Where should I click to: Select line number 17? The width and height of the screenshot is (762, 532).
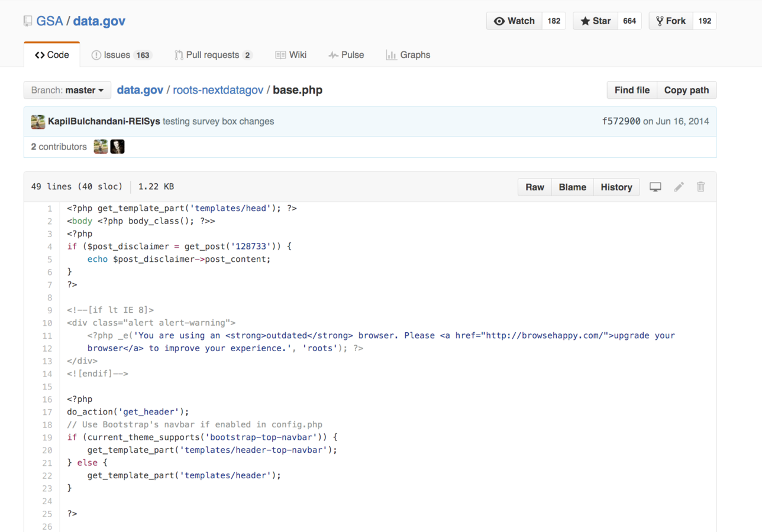point(47,411)
